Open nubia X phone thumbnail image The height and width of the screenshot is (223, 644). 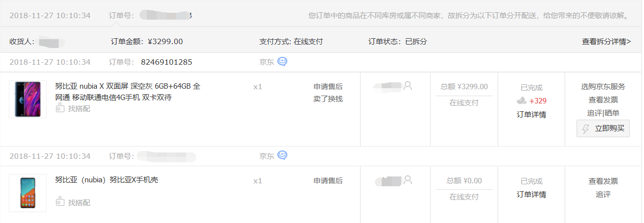(27, 99)
